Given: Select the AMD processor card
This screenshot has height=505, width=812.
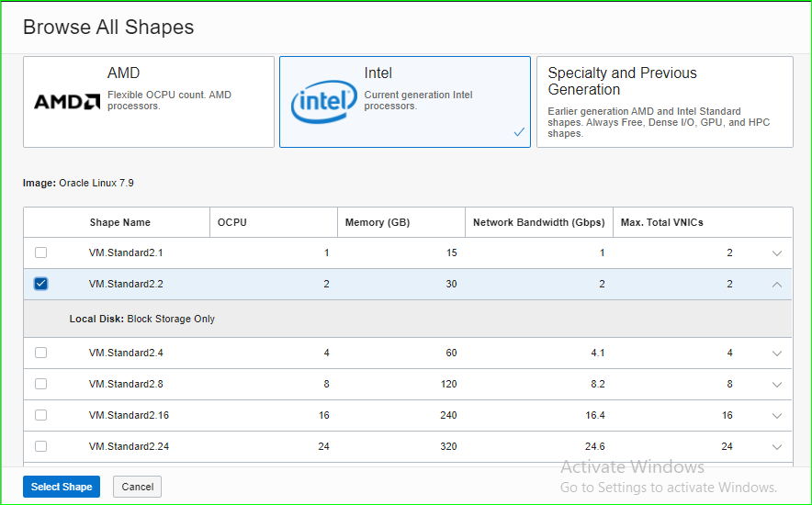Looking at the screenshot, I should (149, 102).
